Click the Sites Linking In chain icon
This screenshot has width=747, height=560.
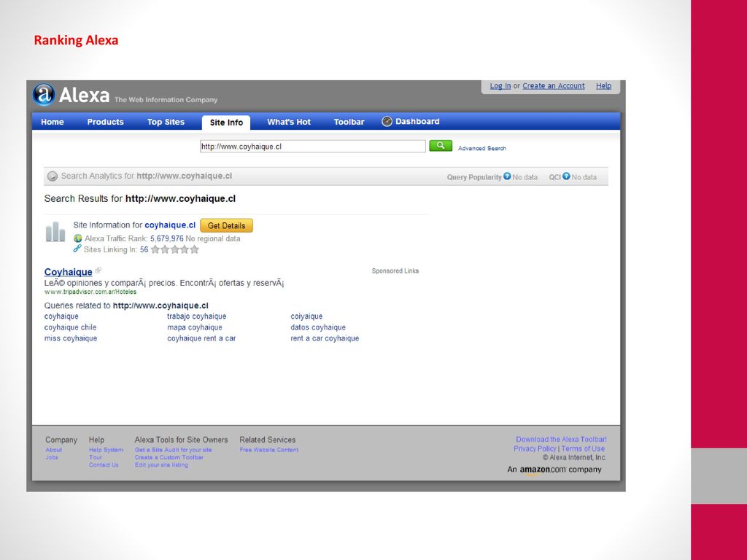point(77,249)
